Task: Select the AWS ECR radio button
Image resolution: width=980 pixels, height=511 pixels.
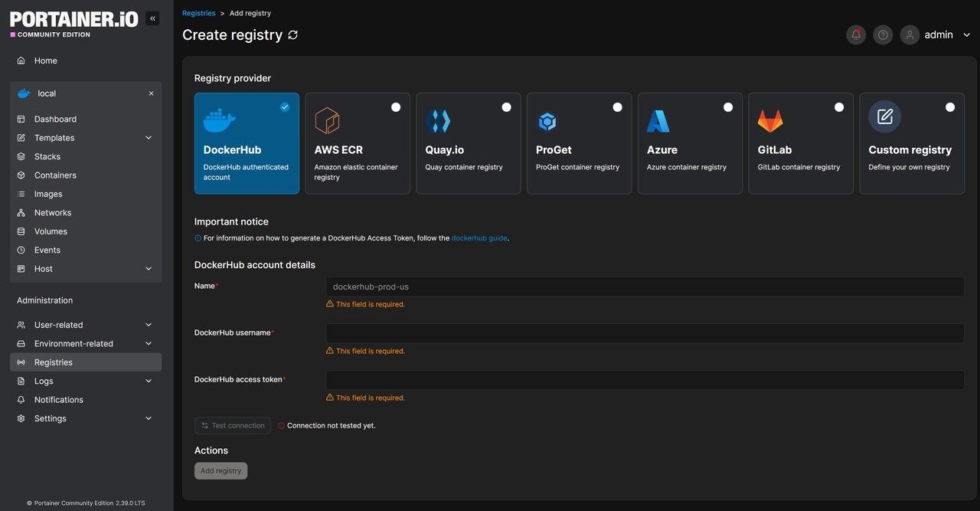Action: (396, 107)
